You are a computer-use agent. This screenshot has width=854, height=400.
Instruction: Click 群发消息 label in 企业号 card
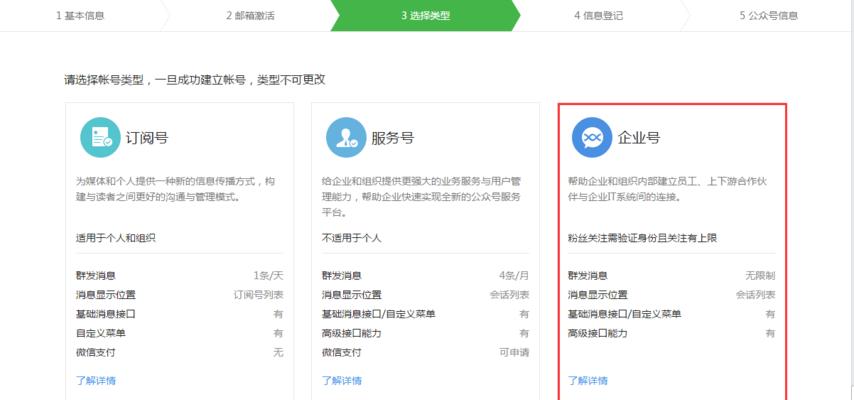(x=588, y=276)
